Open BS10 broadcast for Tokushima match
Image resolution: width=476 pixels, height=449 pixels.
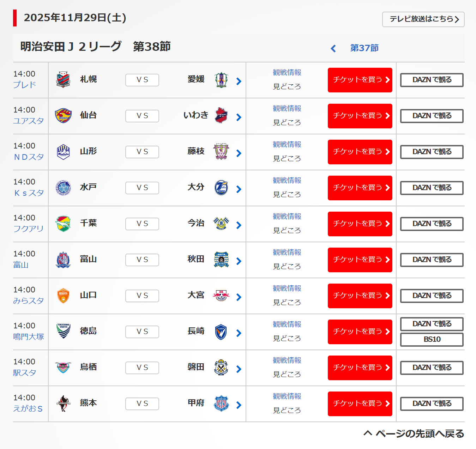[x=432, y=340]
